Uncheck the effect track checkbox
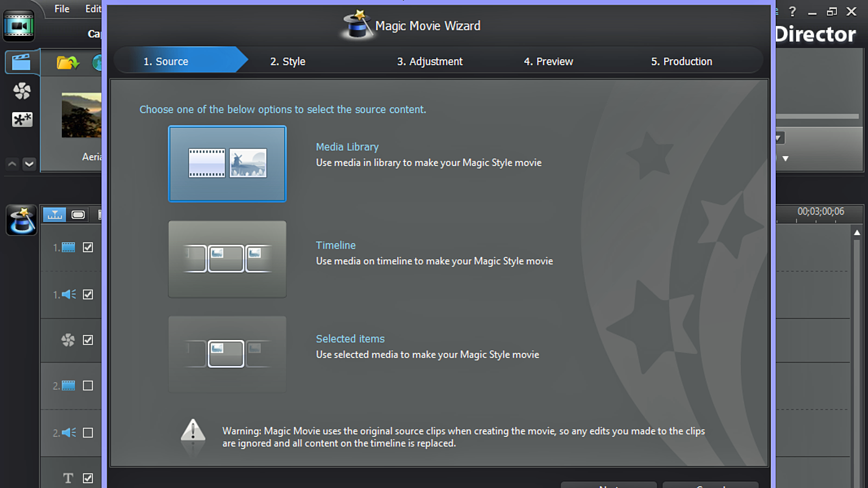The height and width of the screenshot is (488, 868). click(88, 340)
